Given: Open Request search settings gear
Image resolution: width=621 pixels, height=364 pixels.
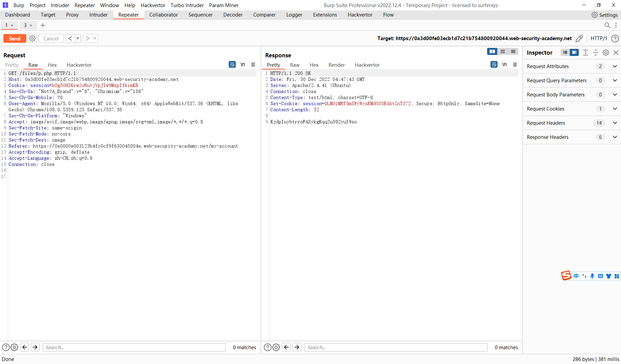Looking at the screenshot, I should [x=14, y=347].
